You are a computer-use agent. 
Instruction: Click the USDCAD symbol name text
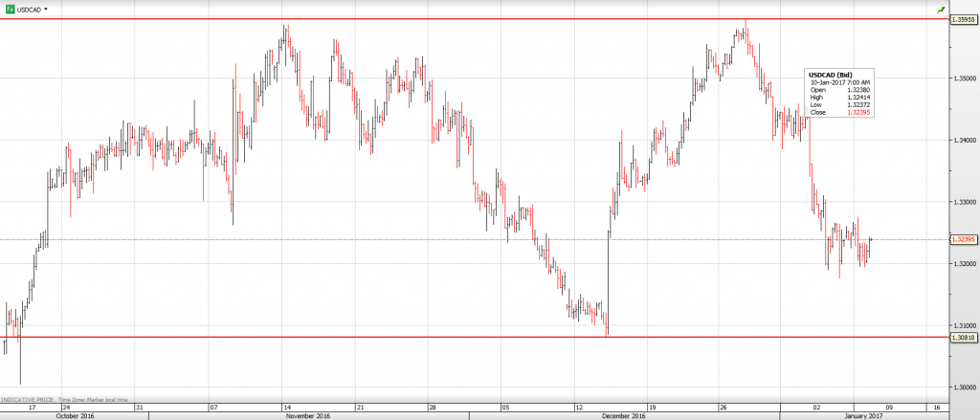[x=29, y=10]
